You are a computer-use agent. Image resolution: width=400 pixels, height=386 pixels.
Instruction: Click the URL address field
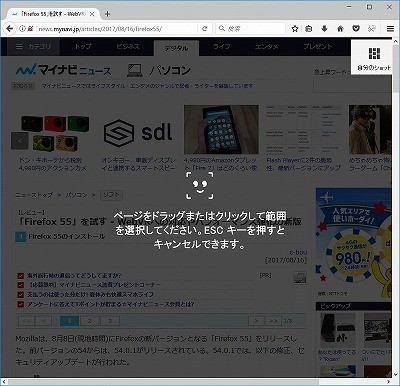[x=117, y=29]
